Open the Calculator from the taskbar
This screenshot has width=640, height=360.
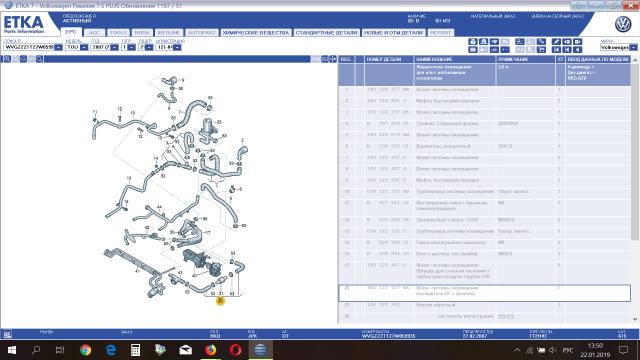[136, 350]
